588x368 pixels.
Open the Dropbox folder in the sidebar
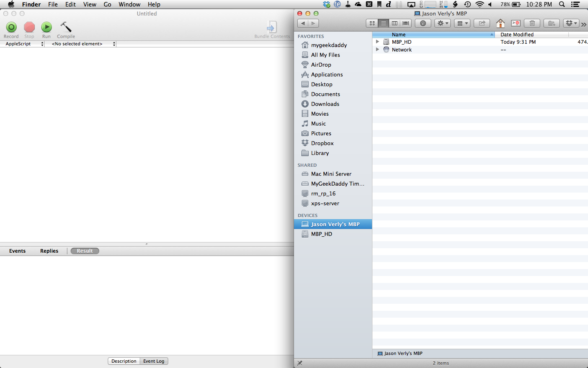point(333,143)
